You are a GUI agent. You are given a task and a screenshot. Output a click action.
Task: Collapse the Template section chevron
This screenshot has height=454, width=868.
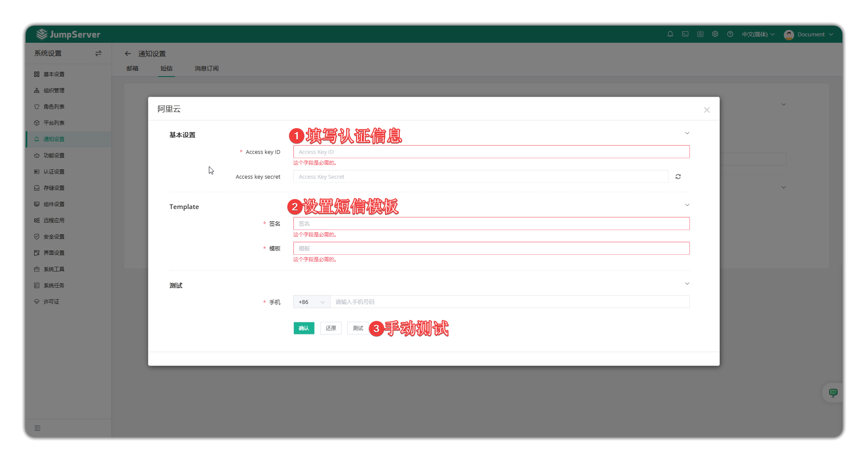click(x=687, y=205)
